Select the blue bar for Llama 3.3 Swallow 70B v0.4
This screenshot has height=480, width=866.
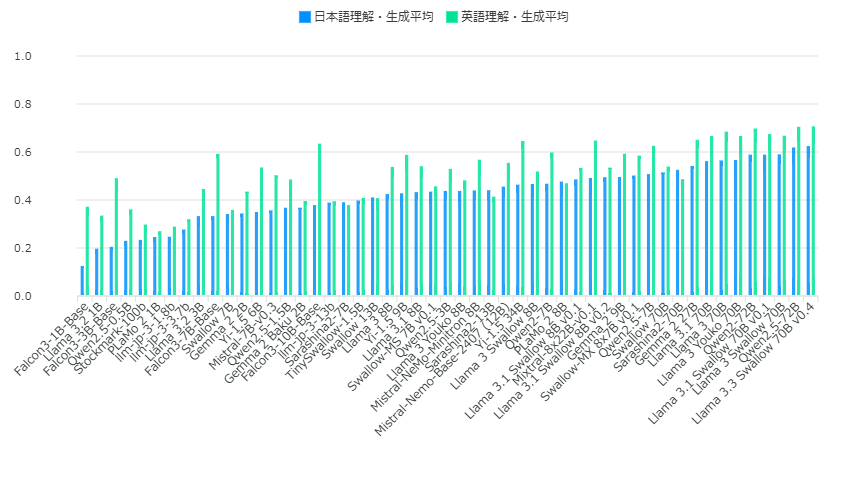pyautogui.click(x=809, y=221)
